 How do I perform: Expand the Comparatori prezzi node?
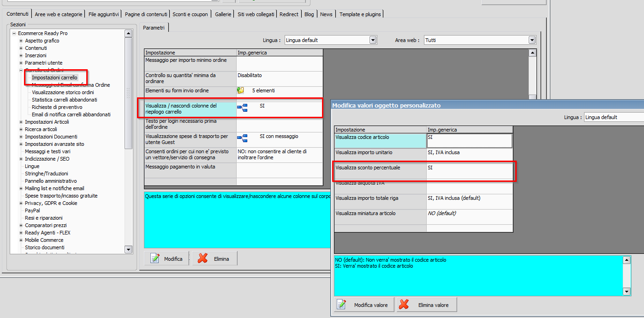point(21,225)
